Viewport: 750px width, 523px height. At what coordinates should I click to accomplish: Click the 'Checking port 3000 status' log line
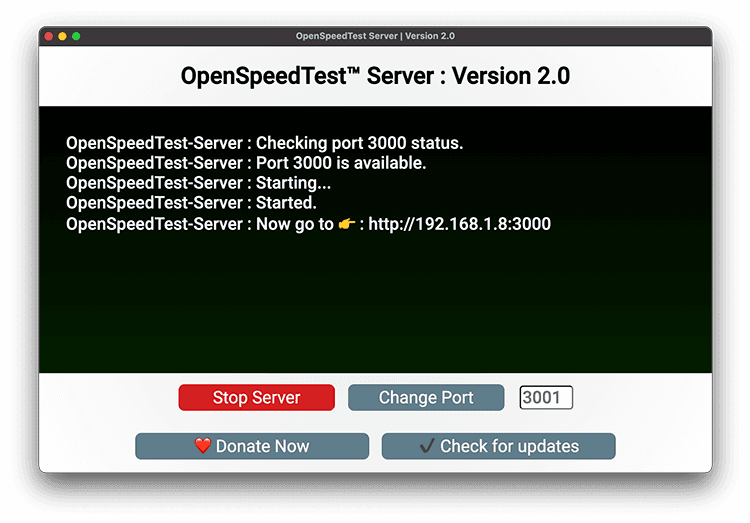[264, 143]
